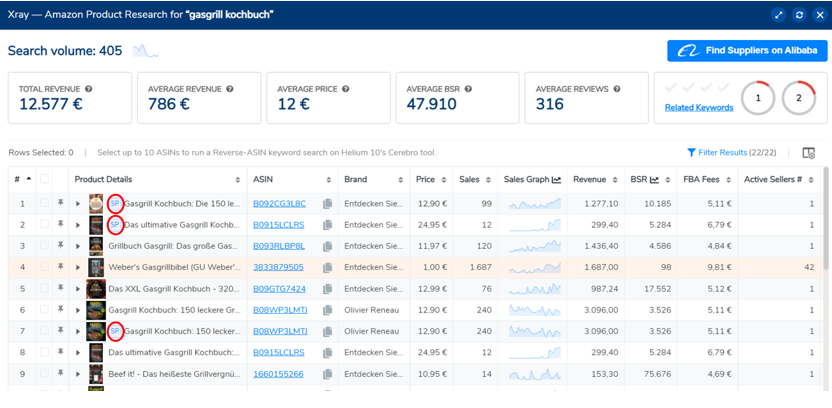Pin row 3 with its pushpin icon
This screenshot has height=408, width=832.
point(61,246)
